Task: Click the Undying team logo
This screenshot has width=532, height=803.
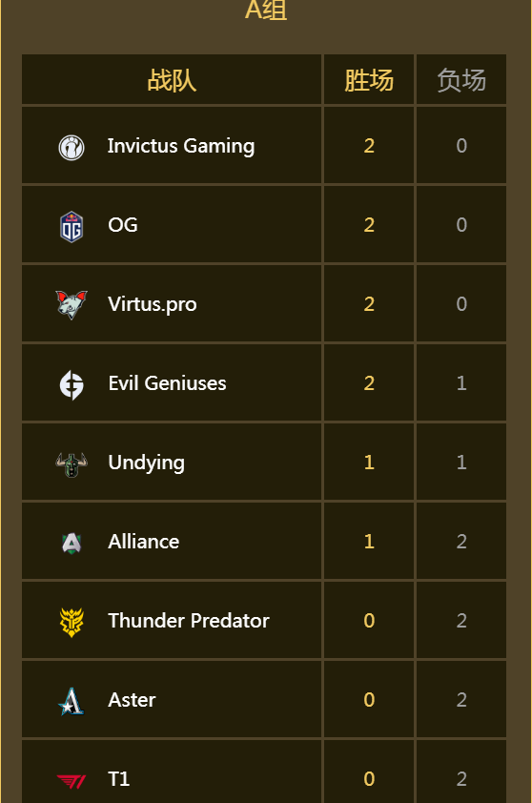Action: (x=72, y=464)
